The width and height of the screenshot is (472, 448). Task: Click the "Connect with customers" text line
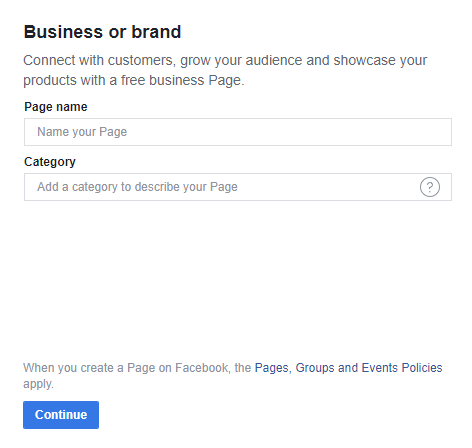click(225, 61)
